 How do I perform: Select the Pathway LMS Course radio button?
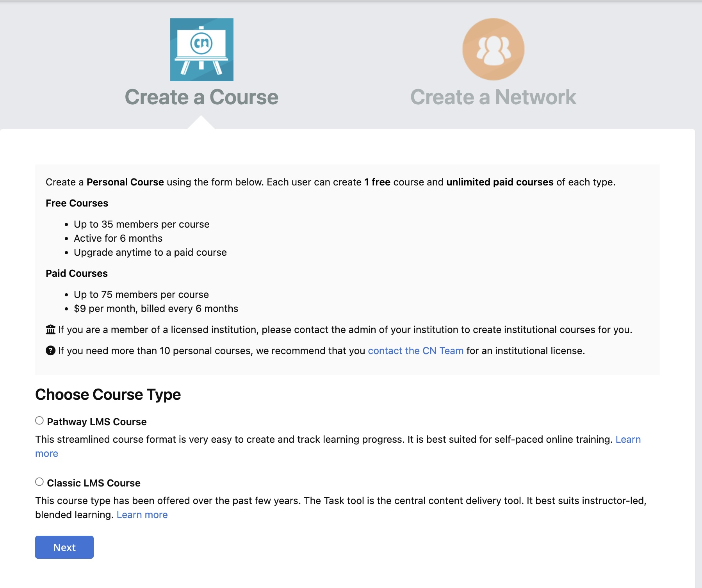pyautogui.click(x=39, y=421)
